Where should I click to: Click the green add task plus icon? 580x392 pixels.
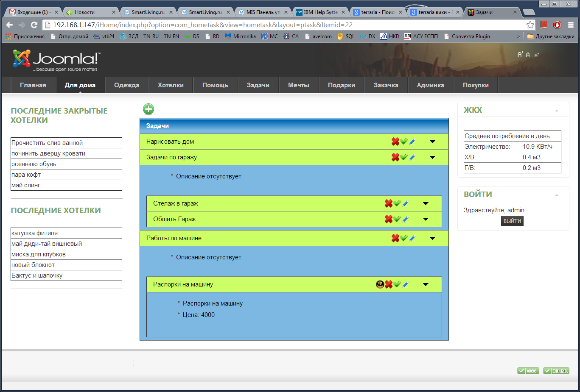point(149,109)
